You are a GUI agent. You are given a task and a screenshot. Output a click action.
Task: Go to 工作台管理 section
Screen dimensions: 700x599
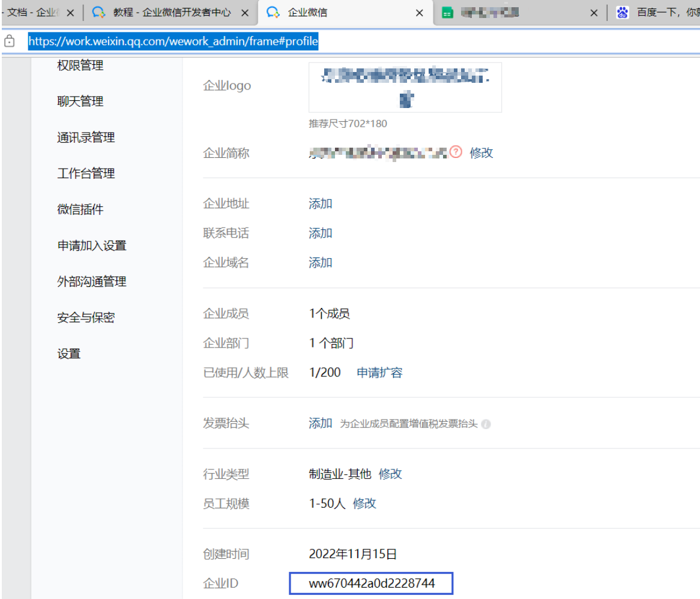[x=86, y=173]
